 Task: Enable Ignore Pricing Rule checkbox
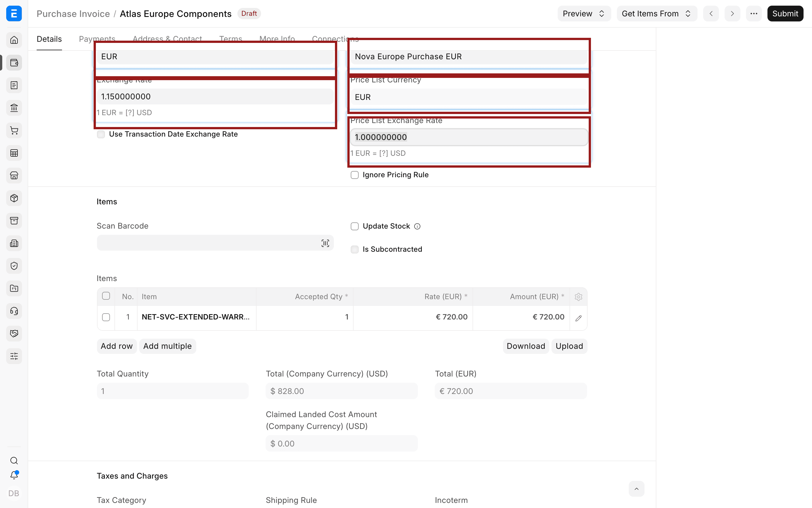point(354,175)
